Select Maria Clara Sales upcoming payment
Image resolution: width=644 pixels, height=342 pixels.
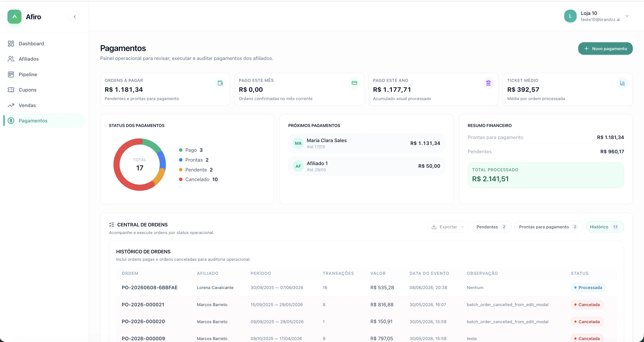click(x=366, y=143)
